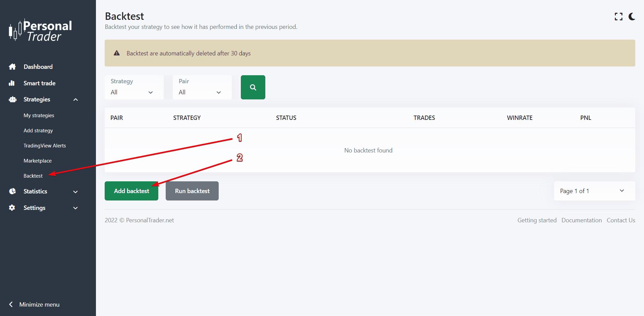Screen dimensions: 644x316
Task: Click the green search magnifier button
Action: pyautogui.click(x=253, y=87)
